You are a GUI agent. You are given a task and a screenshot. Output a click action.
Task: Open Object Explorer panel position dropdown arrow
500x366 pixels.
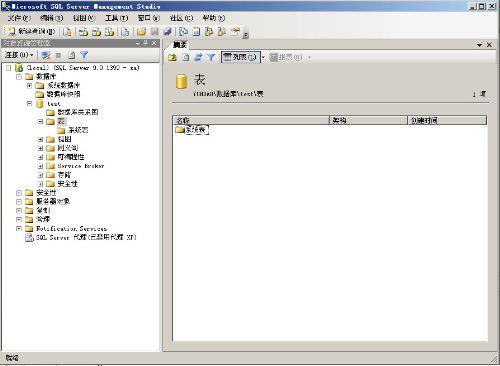tap(137, 43)
